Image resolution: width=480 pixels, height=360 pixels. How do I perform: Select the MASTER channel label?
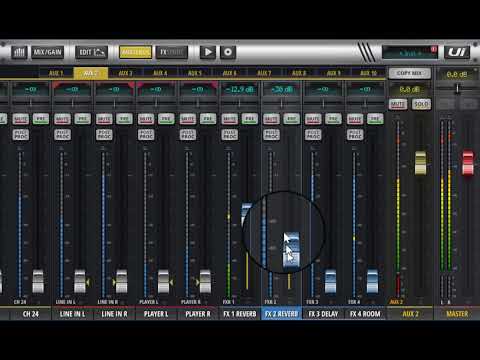point(457,314)
